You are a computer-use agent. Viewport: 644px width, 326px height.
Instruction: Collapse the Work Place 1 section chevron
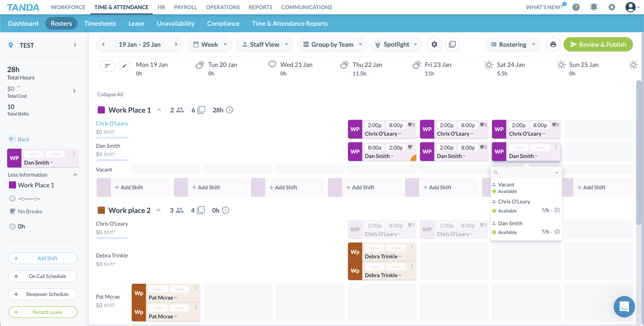click(159, 110)
